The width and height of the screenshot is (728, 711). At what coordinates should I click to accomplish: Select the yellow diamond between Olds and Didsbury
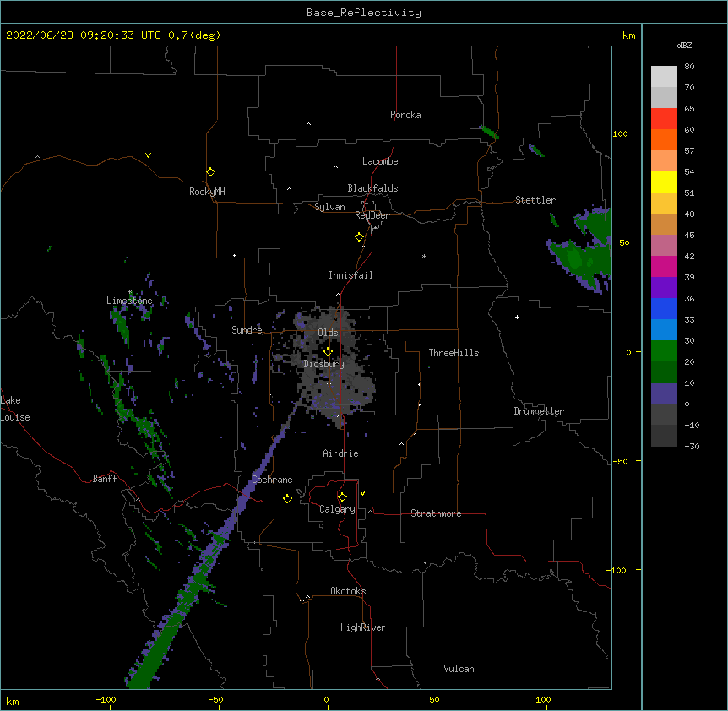pyautogui.click(x=328, y=351)
